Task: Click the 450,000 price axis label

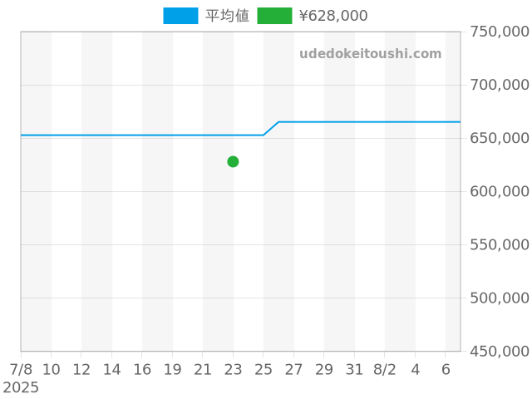Action: coord(499,351)
